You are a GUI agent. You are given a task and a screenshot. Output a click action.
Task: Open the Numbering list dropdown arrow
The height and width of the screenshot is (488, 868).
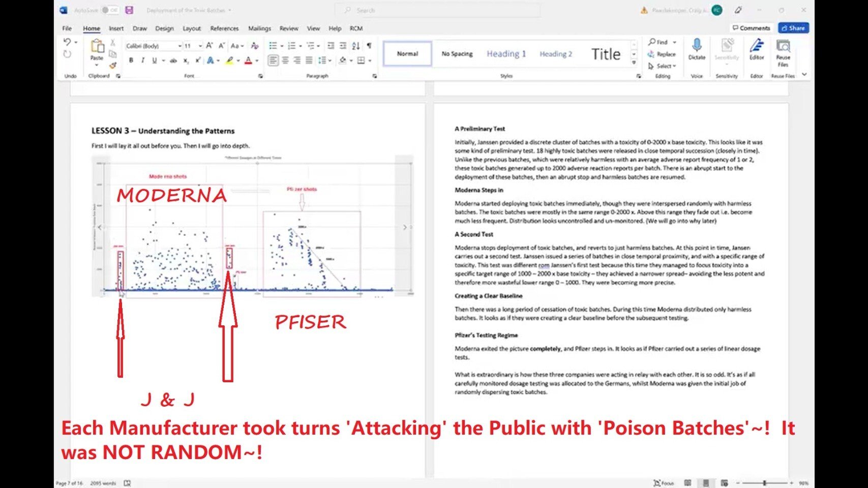pyautogui.click(x=300, y=46)
